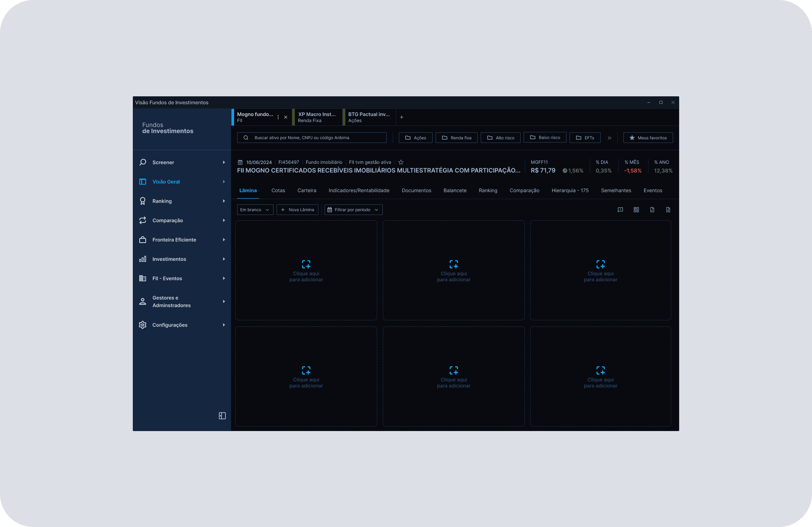Click the widget layout grid icon
Screen dimensions: 812x527
coord(636,210)
